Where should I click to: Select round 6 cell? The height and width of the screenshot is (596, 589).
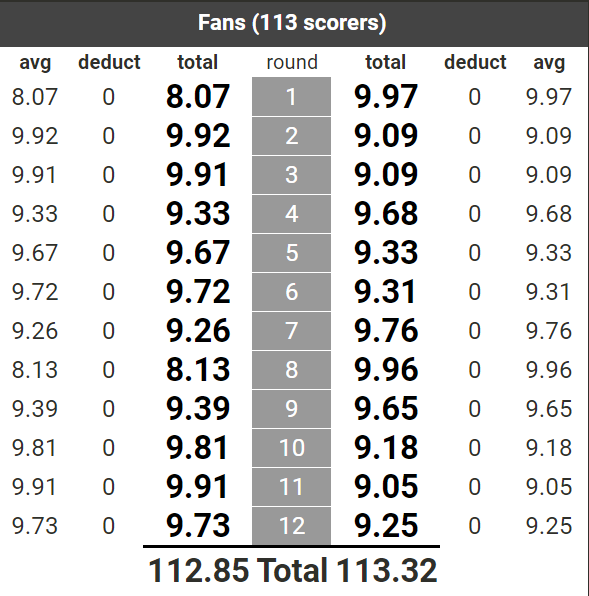(291, 292)
